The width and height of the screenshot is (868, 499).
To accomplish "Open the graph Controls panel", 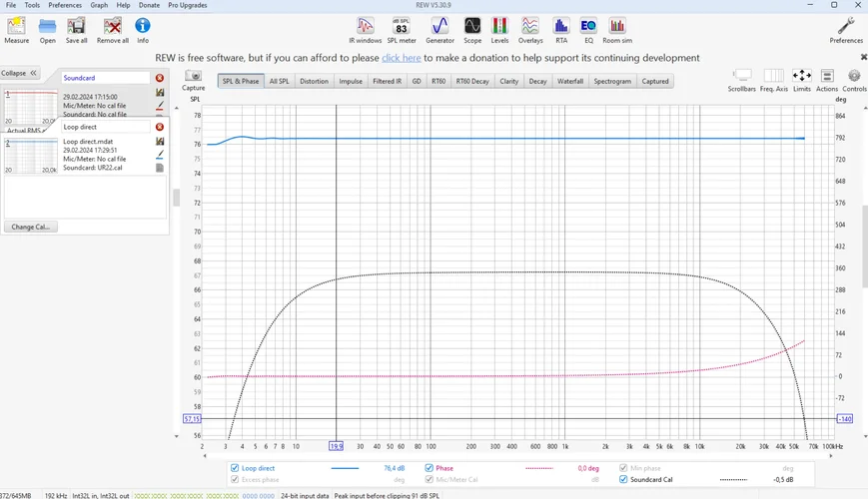I will [854, 80].
